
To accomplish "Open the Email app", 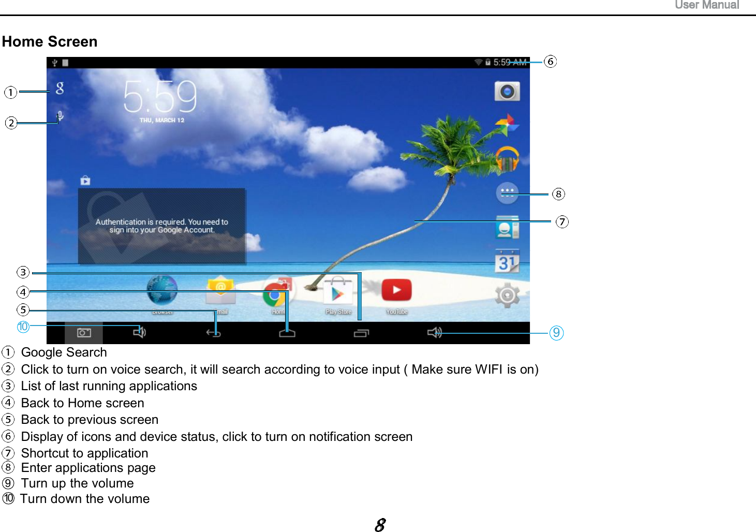I will 220,290.
